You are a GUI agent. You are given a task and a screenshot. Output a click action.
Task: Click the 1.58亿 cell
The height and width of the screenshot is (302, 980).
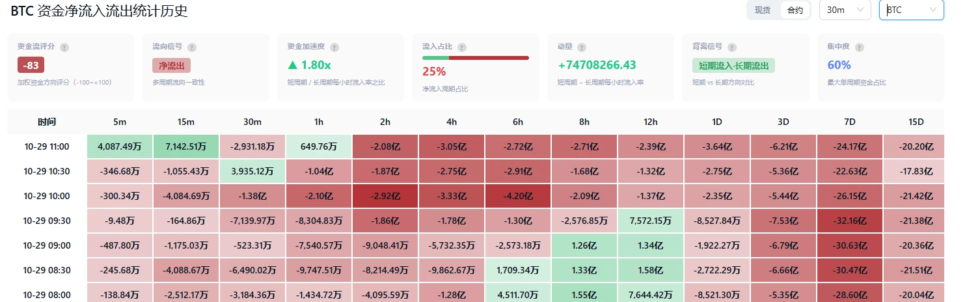point(651,270)
